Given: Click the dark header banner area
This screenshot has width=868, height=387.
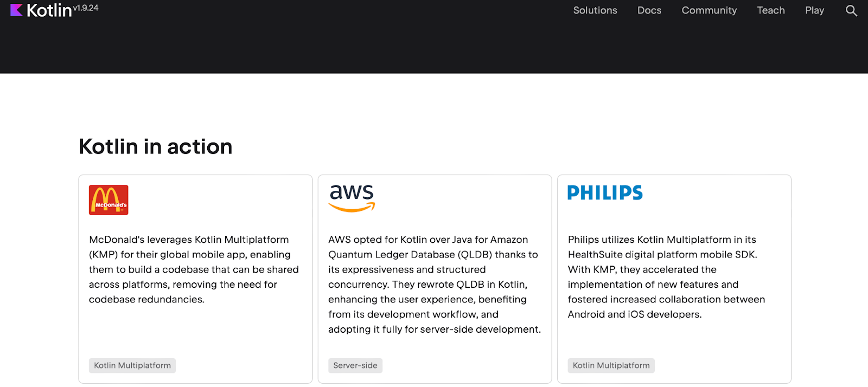Looking at the screenshot, I should [x=434, y=48].
